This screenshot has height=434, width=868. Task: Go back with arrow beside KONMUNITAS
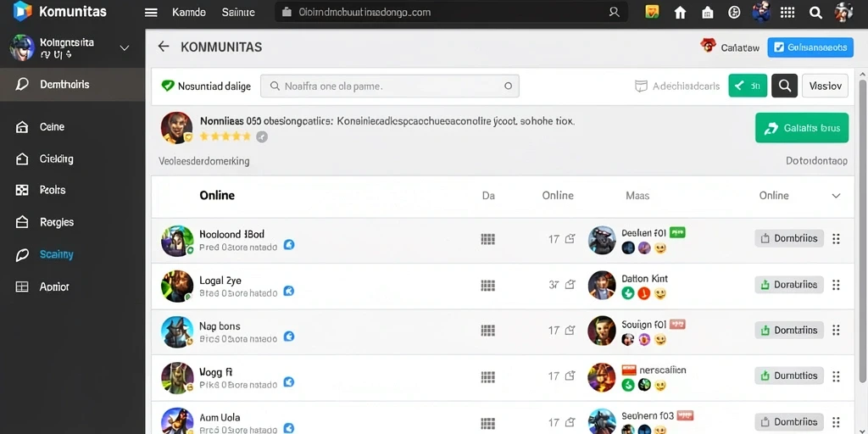pos(164,47)
